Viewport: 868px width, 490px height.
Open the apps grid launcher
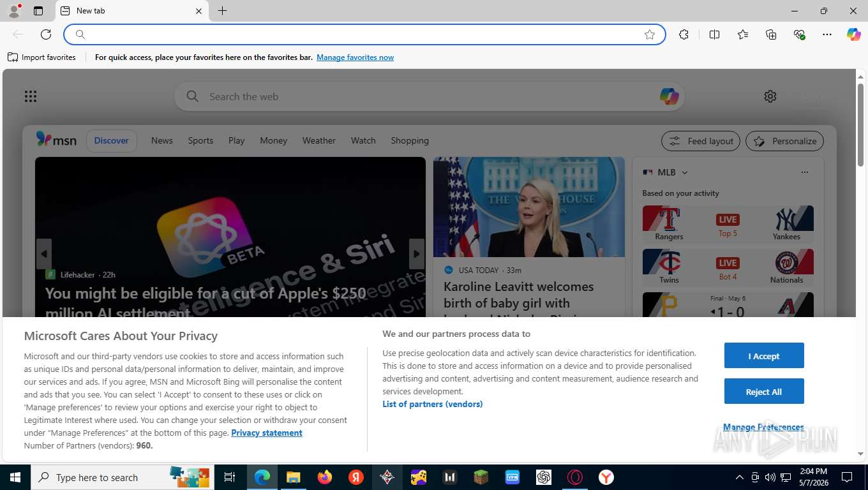[x=31, y=96]
